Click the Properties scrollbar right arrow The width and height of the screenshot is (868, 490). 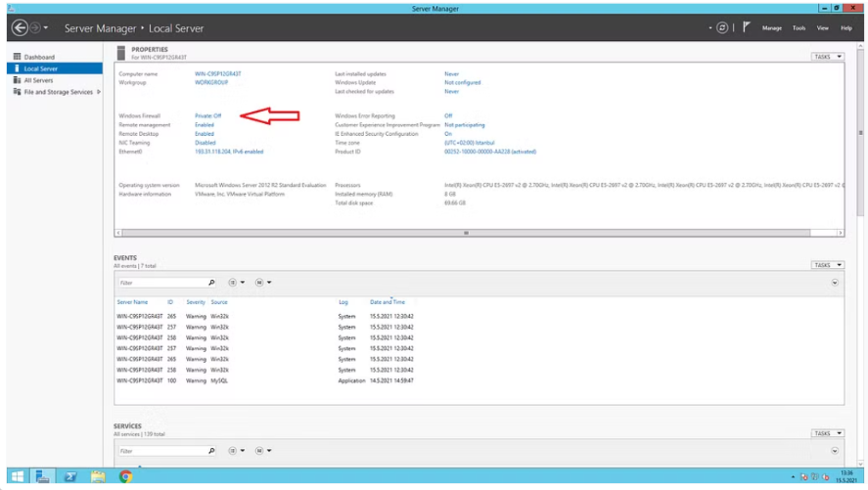tap(841, 233)
